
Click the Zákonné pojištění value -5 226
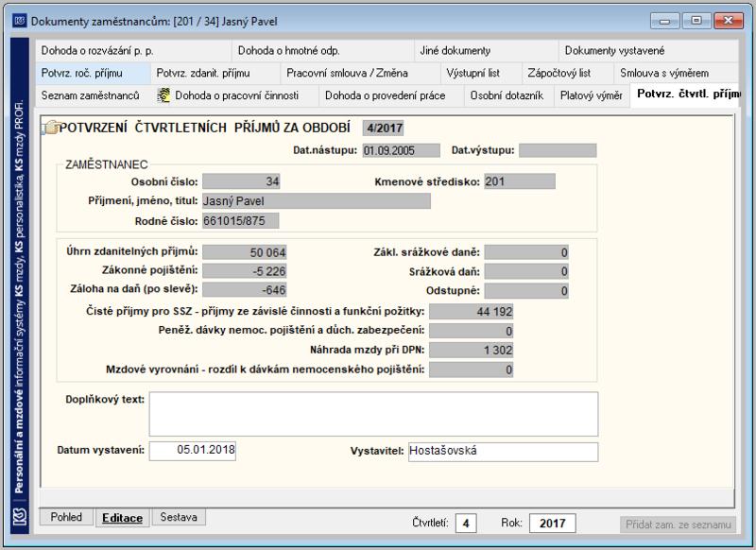click(245, 271)
